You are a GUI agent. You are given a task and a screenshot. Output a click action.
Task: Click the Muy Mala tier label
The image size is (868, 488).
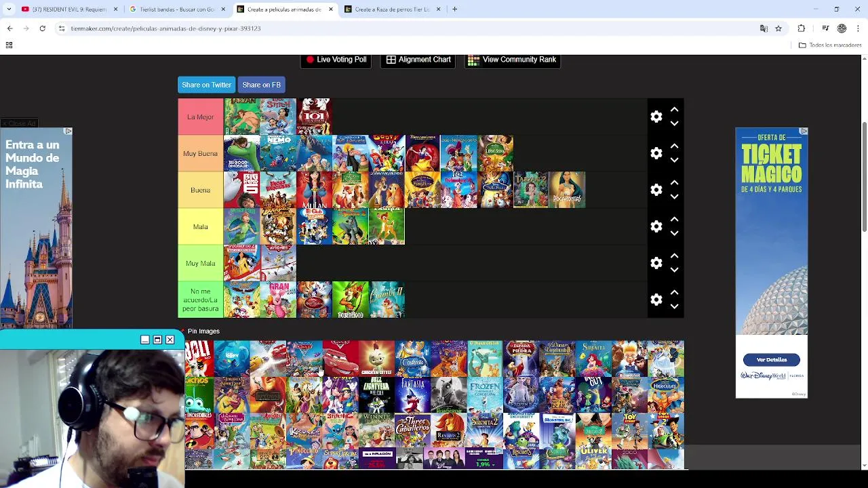point(200,263)
